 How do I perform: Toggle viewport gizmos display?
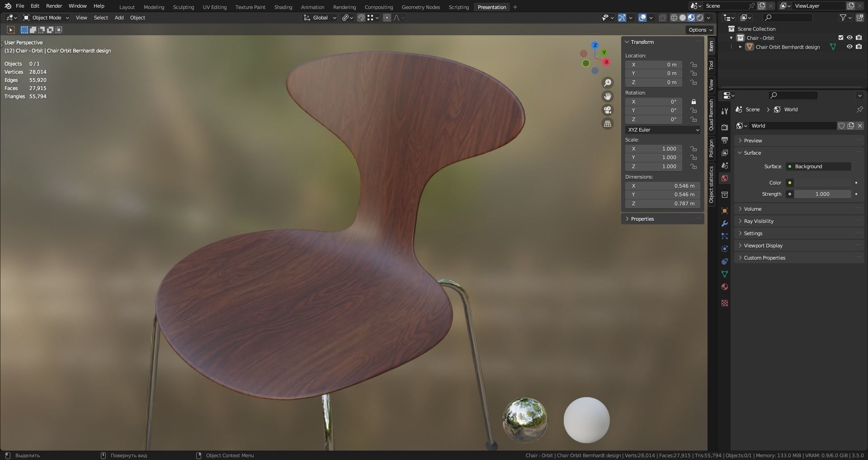pos(622,18)
